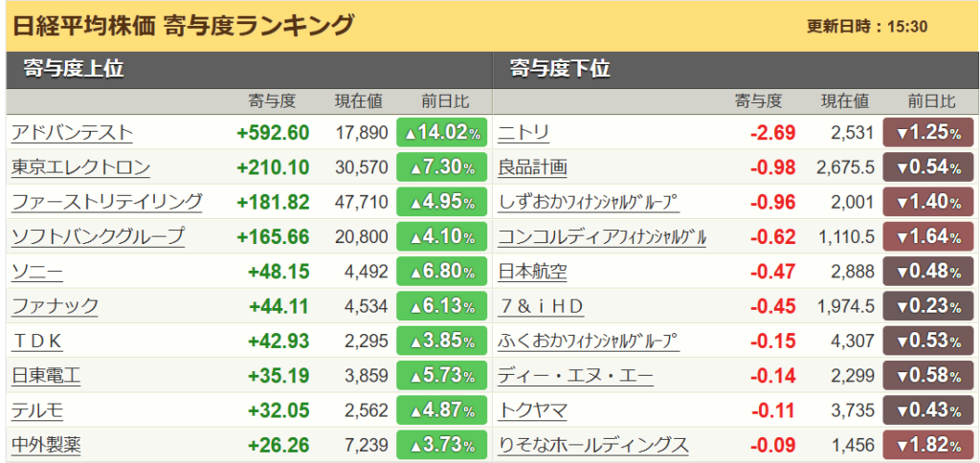The image size is (980, 463).
Task: Select the りそなホールディングス link
Action: tap(592, 445)
